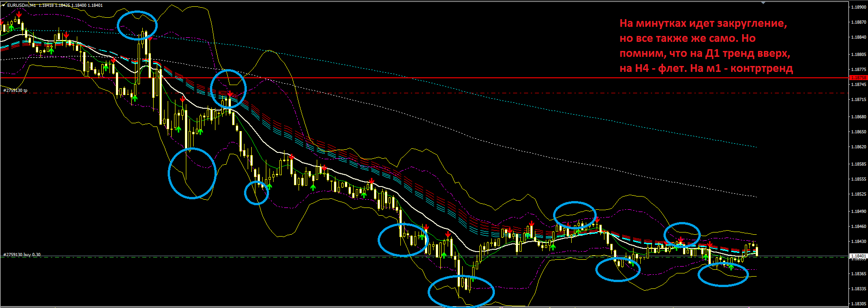The image size is (868, 308).
Task: Click the 1.18715 price scale label
Action: point(858,100)
